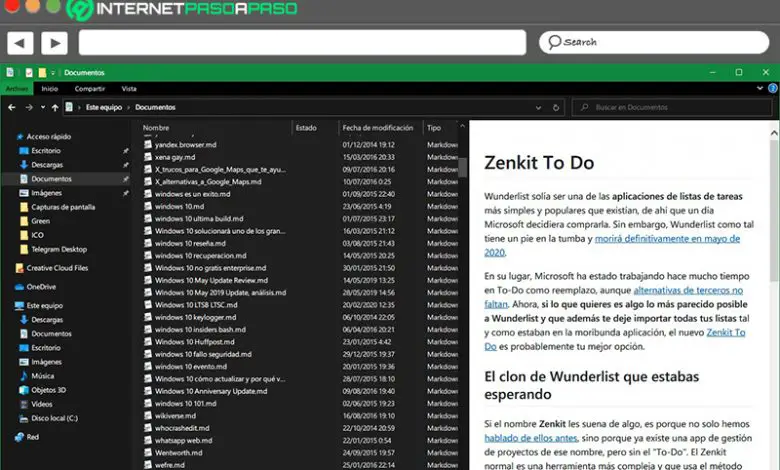This screenshot has height=470, width=780.
Task: Click the file icon beside windows 10 101.md
Action: 148,403
